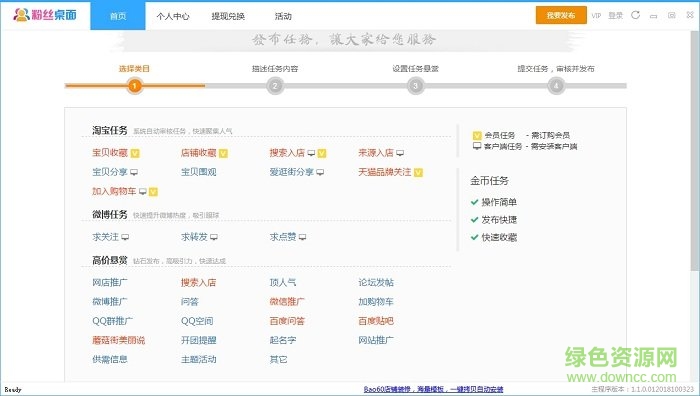Click the 会员任务 legend VIP icon
The width and height of the screenshot is (700, 396).
tap(477, 135)
